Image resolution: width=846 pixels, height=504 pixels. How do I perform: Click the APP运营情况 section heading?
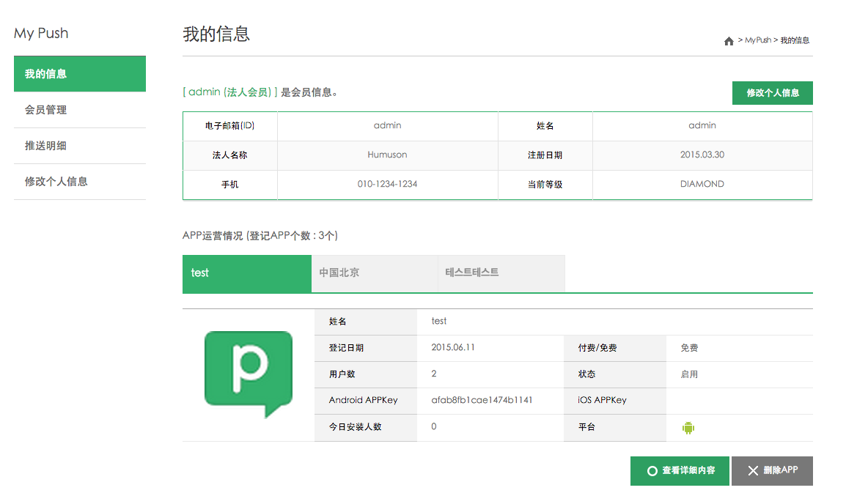tap(260, 236)
